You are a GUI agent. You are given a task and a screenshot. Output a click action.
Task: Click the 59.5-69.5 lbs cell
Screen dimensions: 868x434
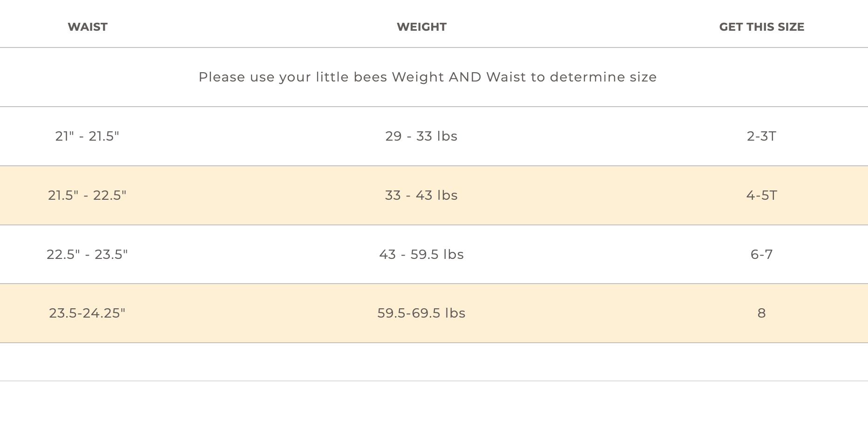coord(421,313)
